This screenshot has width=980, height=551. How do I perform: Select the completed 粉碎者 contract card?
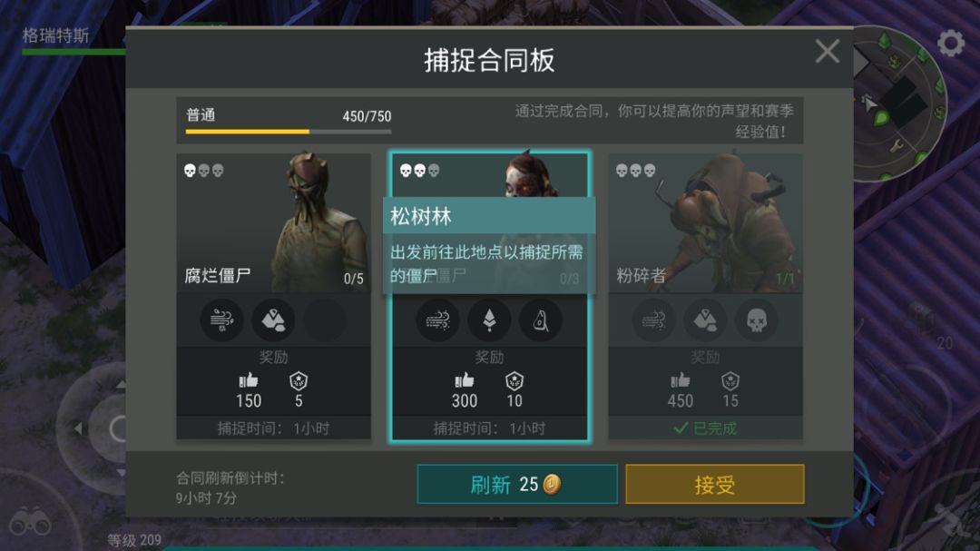(x=705, y=296)
